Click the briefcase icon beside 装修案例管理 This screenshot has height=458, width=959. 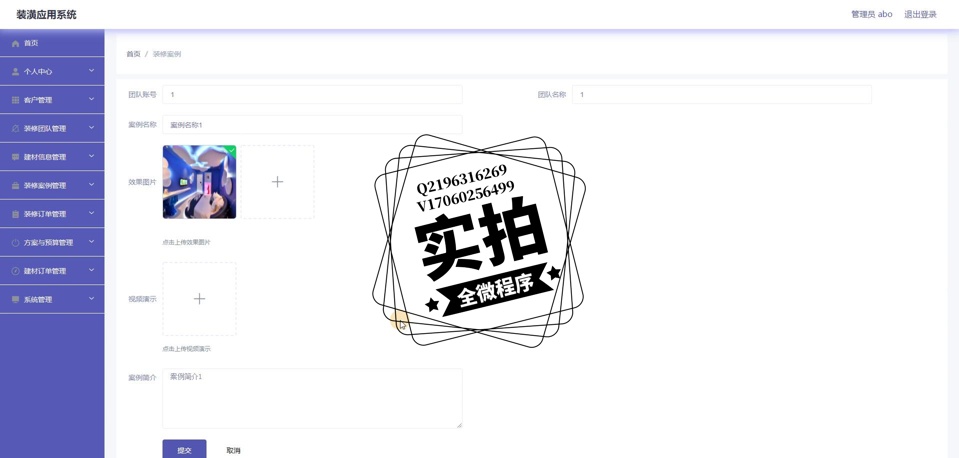pyautogui.click(x=16, y=186)
